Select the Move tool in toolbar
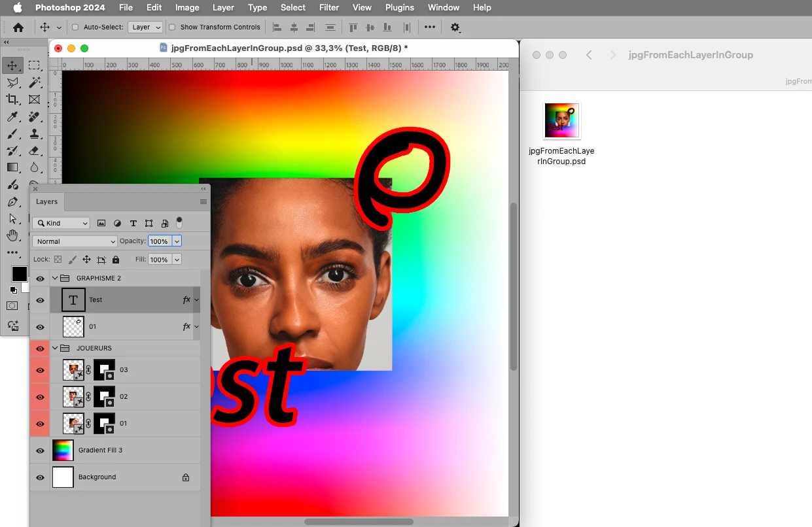Image resolution: width=812 pixels, height=527 pixels. point(12,65)
